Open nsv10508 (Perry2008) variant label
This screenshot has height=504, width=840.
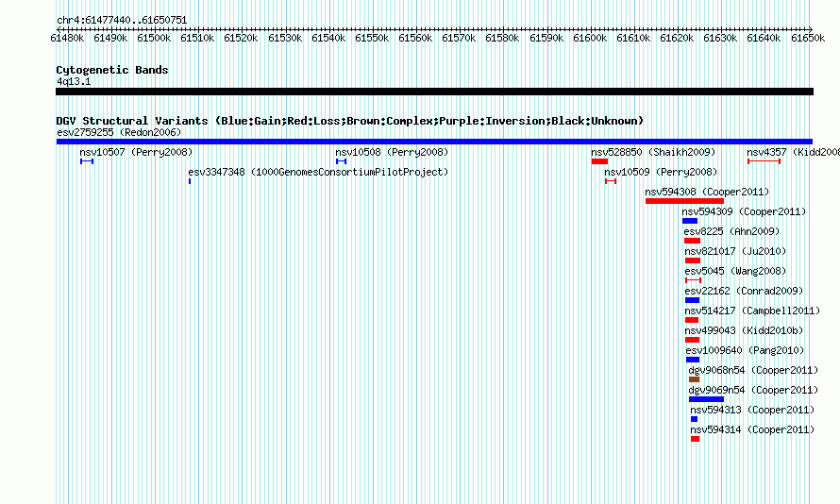click(392, 152)
